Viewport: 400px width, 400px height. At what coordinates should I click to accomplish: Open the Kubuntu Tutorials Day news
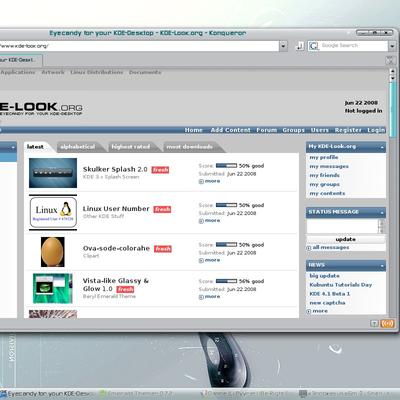pyautogui.click(x=341, y=285)
